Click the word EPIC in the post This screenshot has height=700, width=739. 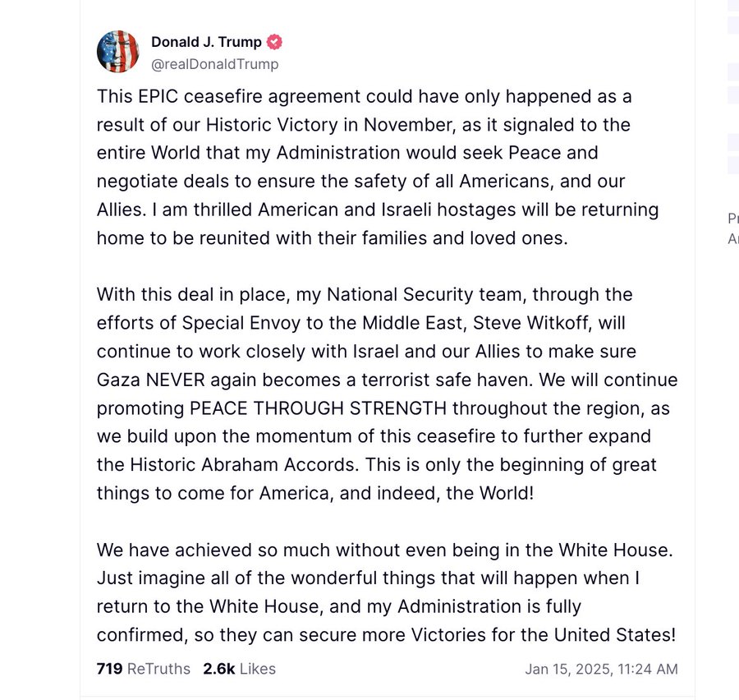click(x=157, y=96)
